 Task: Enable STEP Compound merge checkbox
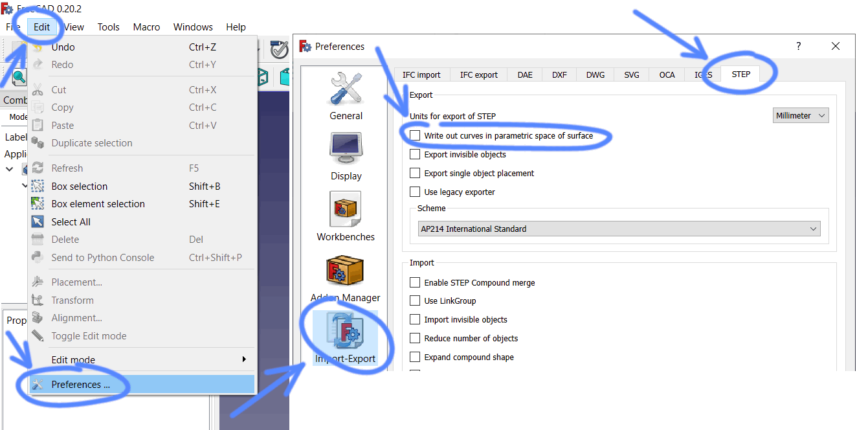click(x=415, y=283)
